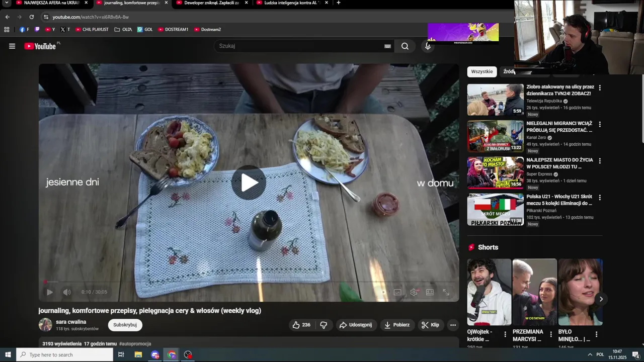Reload the page with the refresh icon

(31, 17)
